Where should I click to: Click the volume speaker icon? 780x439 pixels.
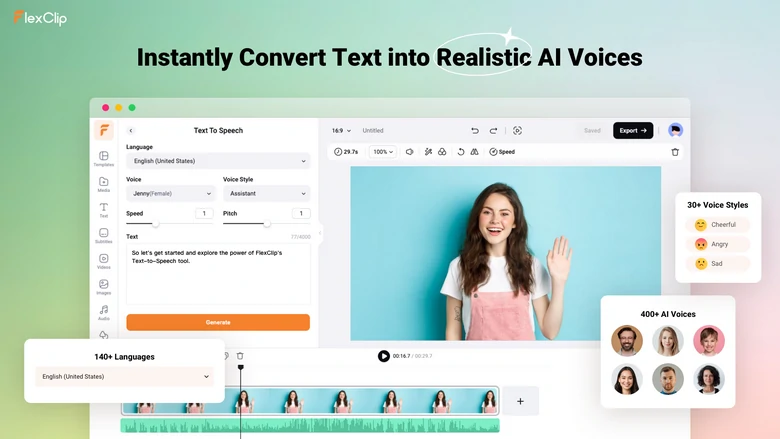click(409, 152)
